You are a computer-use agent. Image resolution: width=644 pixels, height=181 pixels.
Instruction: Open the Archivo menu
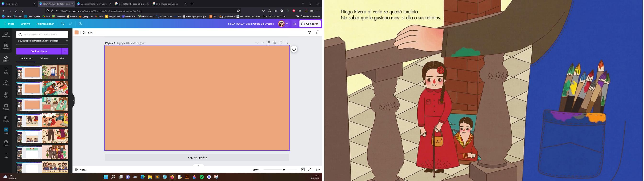[x=25, y=24]
